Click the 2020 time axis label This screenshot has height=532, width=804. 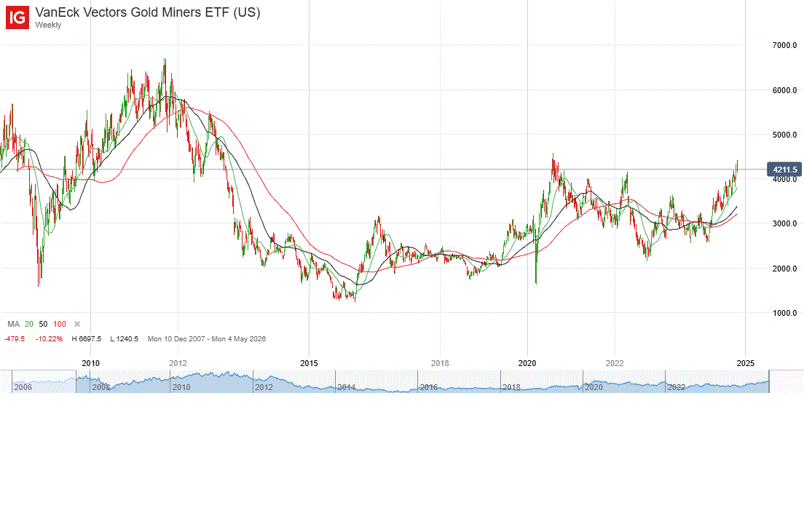coord(527,363)
